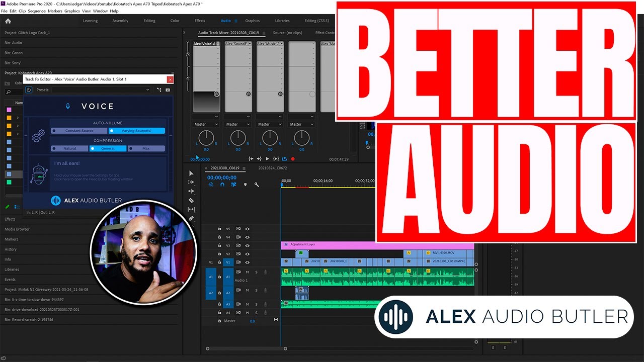Switch to the Graphics workspace
644x362 pixels.
(253, 21)
